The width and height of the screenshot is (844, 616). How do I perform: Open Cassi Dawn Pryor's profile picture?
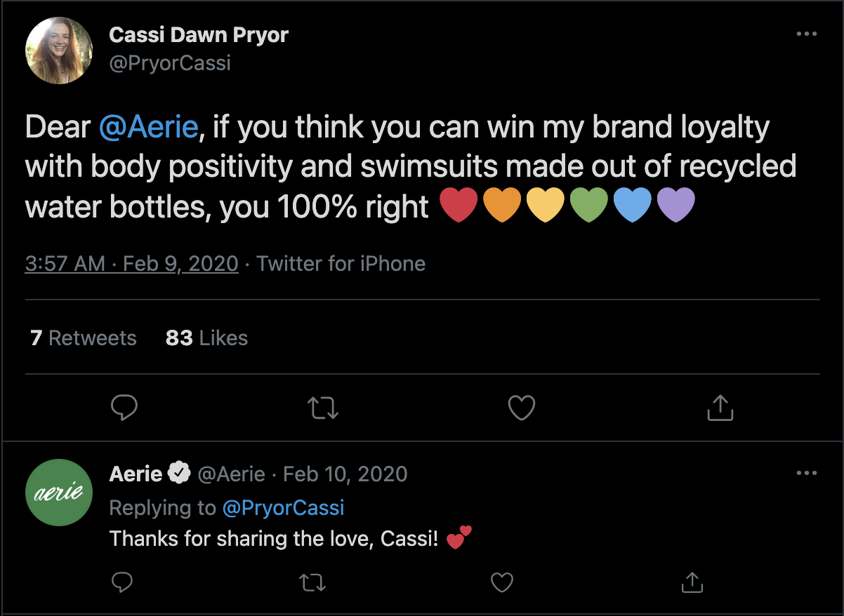pyautogui.click(x=59, y=51)
